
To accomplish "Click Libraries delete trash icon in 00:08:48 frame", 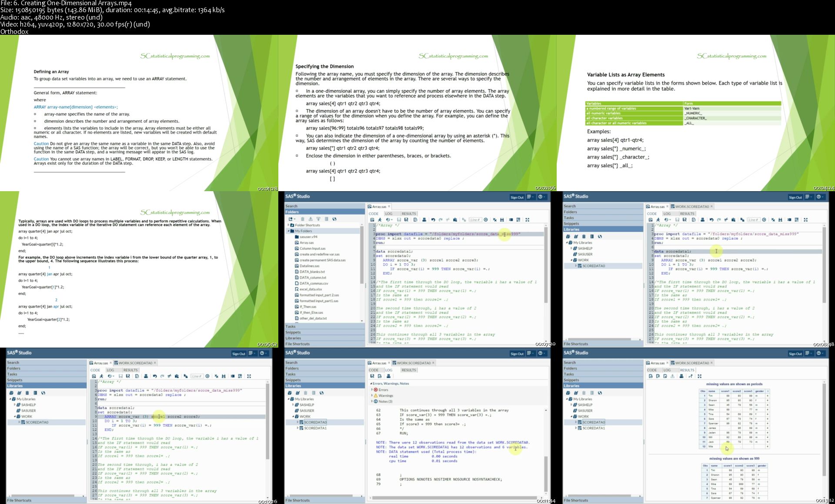I will click(584, 237).
